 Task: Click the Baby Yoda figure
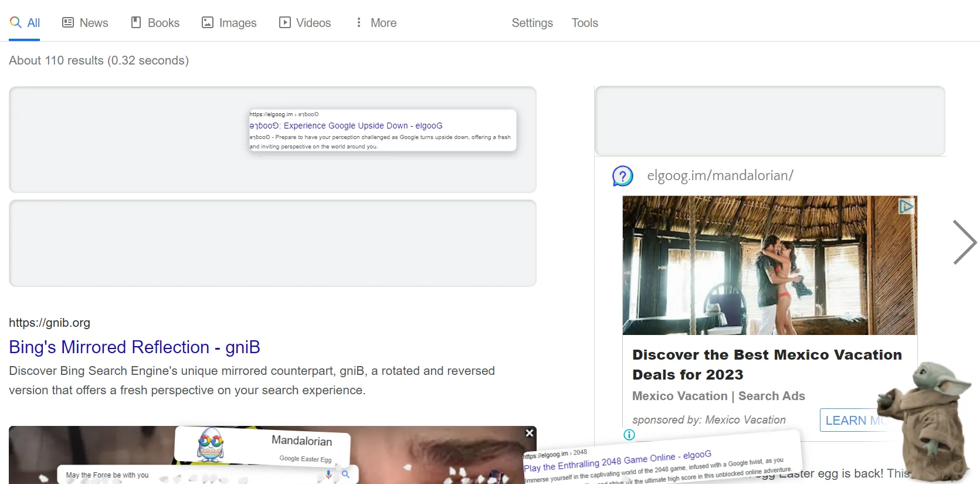tap(927, 421)
